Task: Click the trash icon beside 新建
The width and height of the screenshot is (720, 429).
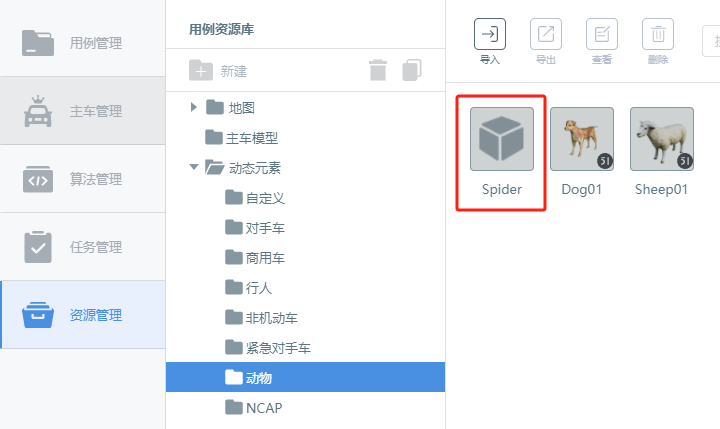Action: [378, 70]
